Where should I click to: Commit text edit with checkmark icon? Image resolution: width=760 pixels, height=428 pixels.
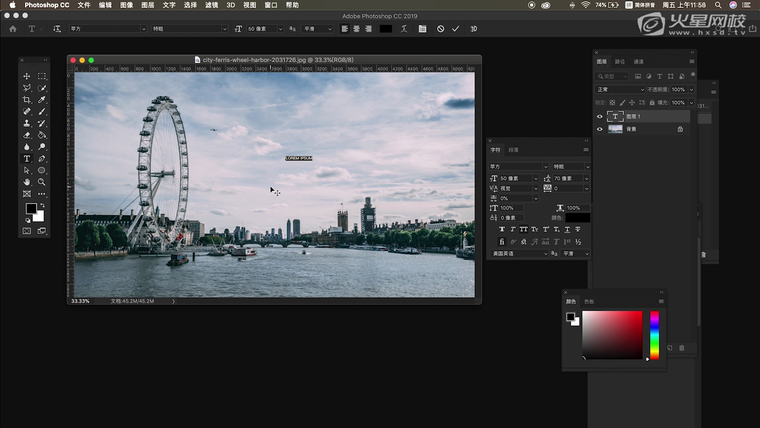pos(456,29)
